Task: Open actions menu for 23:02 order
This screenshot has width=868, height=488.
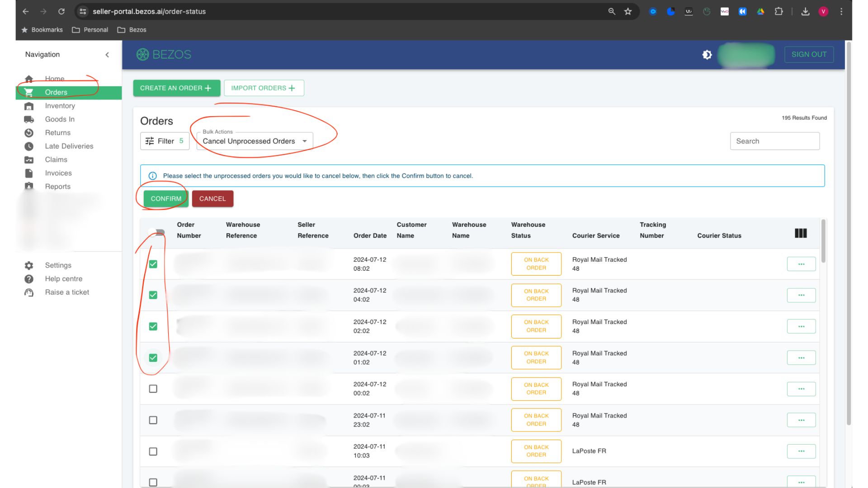Action: click(801, 420)
